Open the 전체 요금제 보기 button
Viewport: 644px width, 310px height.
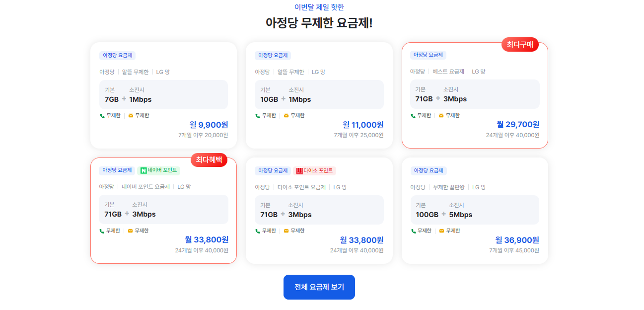pos(319,287)
